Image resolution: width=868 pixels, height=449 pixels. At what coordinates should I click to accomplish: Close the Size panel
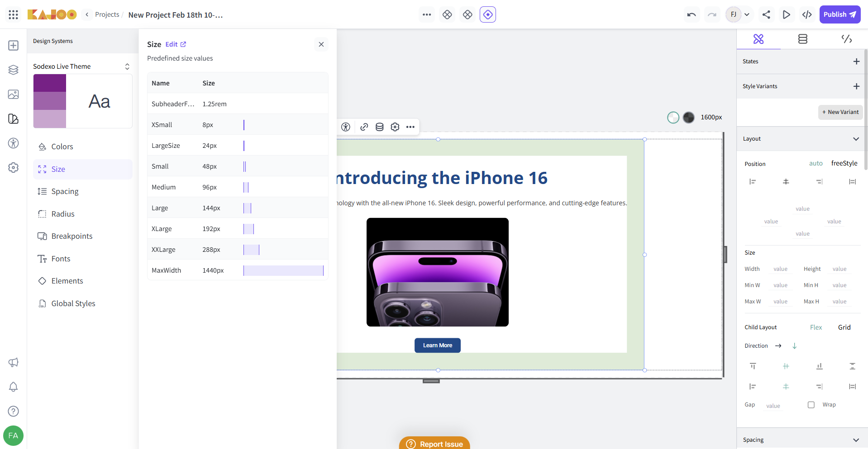(x=321, y=44)
